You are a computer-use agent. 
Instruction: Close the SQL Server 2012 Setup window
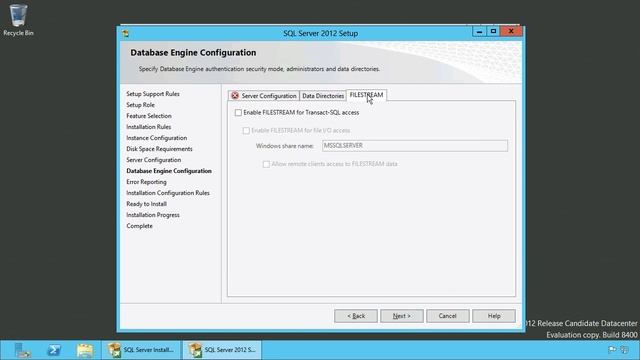click(511, 31)
